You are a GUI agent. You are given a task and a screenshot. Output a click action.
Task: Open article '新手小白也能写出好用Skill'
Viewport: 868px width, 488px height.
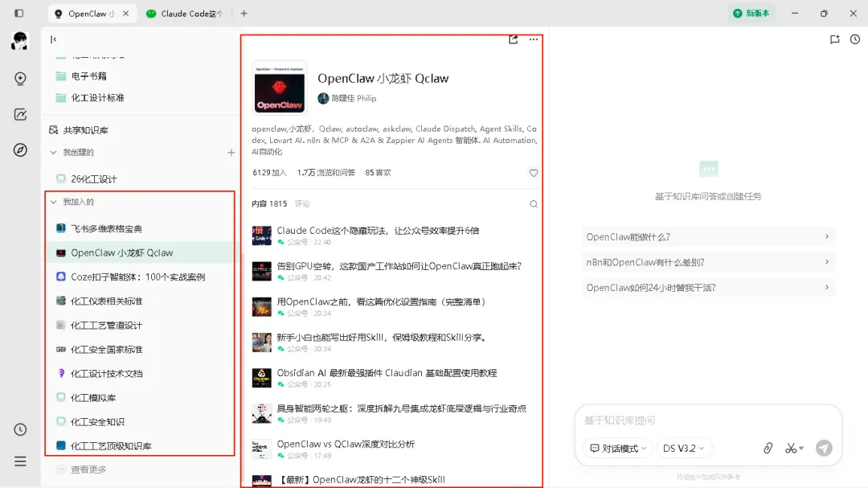[382, 338]
